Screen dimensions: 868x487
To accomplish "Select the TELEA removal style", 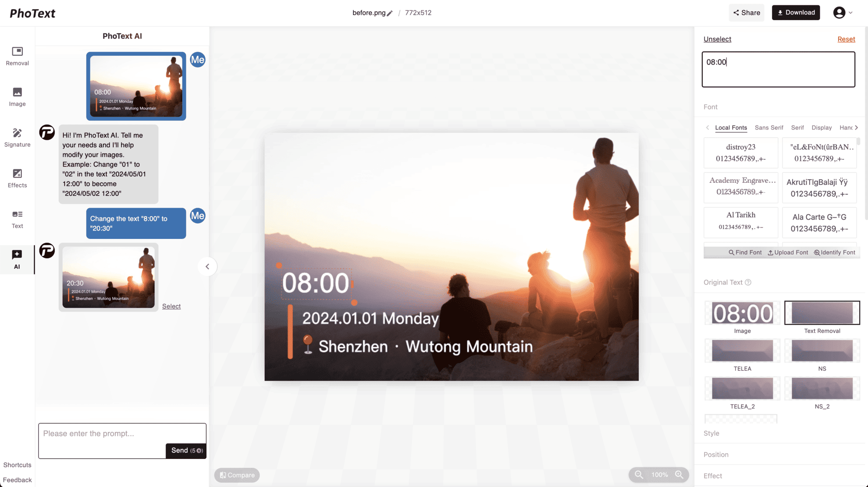I will [x=742, y=351].
